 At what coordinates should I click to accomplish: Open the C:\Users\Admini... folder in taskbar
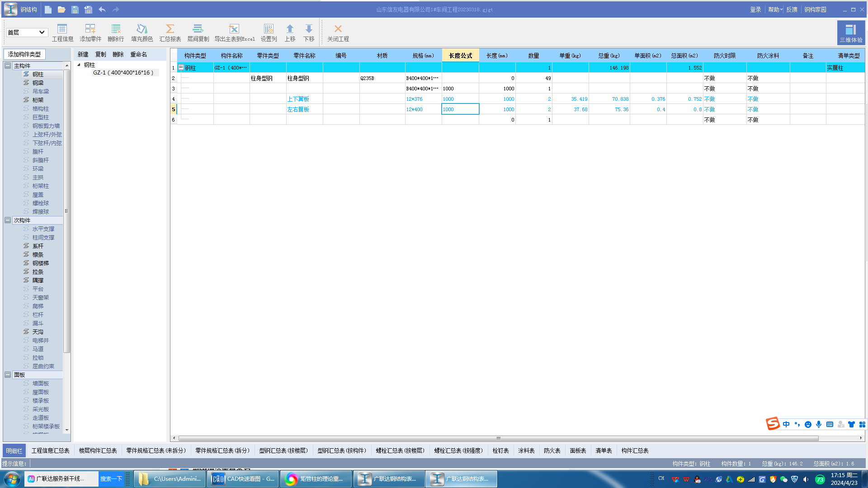170,479
